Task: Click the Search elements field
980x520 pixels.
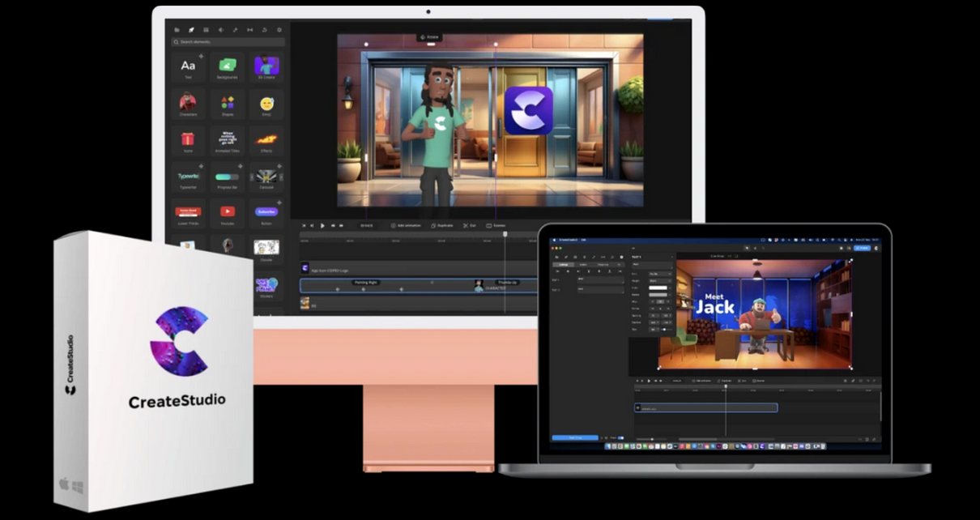Action: click(x=228, y=41)
